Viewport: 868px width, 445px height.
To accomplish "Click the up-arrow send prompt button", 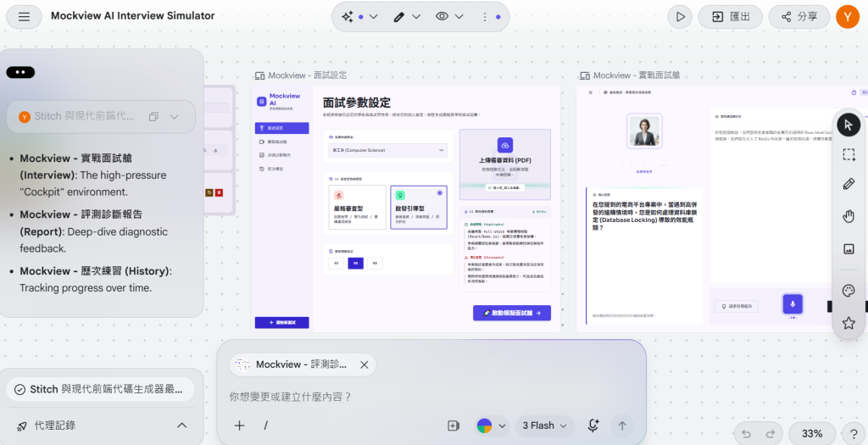I will click(x=622, y=426).
